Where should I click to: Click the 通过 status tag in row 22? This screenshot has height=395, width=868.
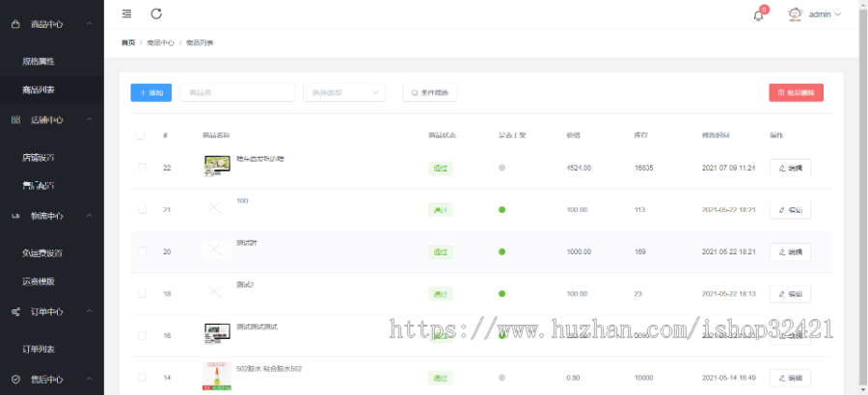click(x=441, y=169)
